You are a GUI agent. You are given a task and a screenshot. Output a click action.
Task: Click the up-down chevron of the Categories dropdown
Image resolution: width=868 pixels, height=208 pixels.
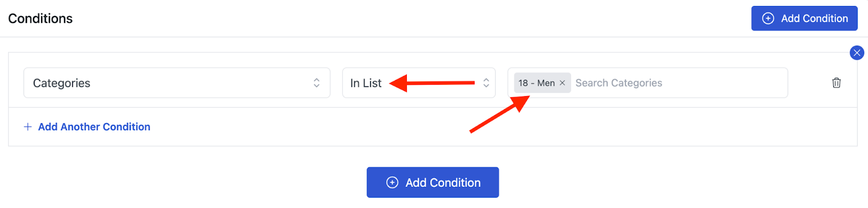click(317, 83)
